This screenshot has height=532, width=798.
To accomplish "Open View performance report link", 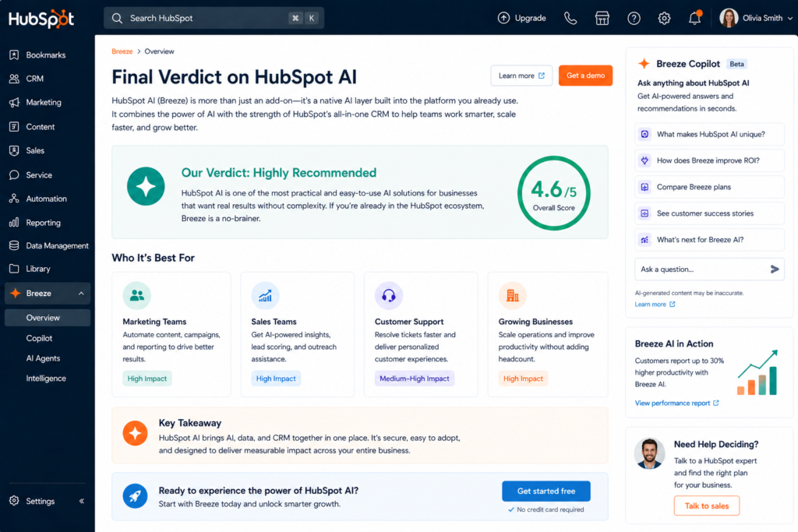I will (677, 403).
